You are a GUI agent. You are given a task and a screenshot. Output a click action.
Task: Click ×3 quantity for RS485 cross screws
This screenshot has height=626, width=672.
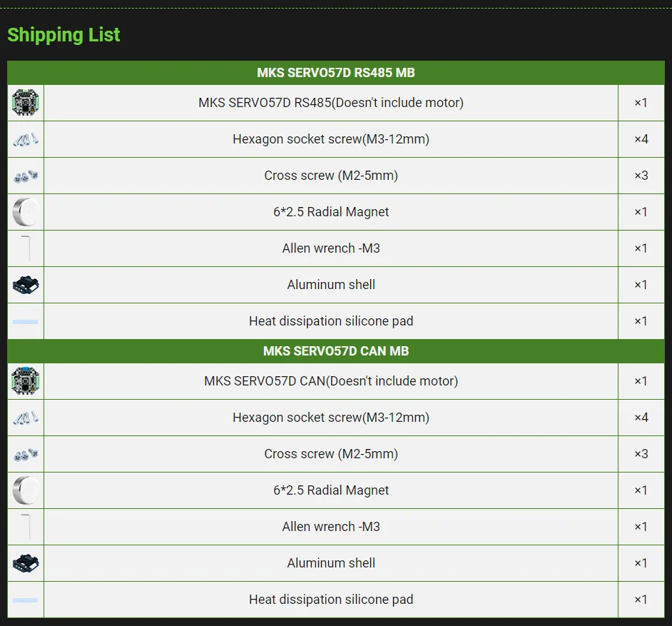[641, 176]
